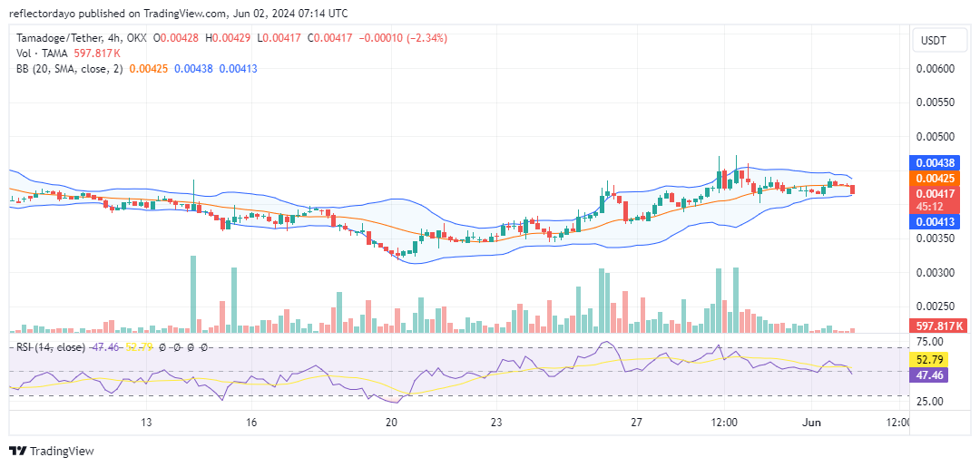Image resolution: width=980 pixels, height=467 pixels.
Task: Click the date 20 on time axis
Action: tap(392, 423)
